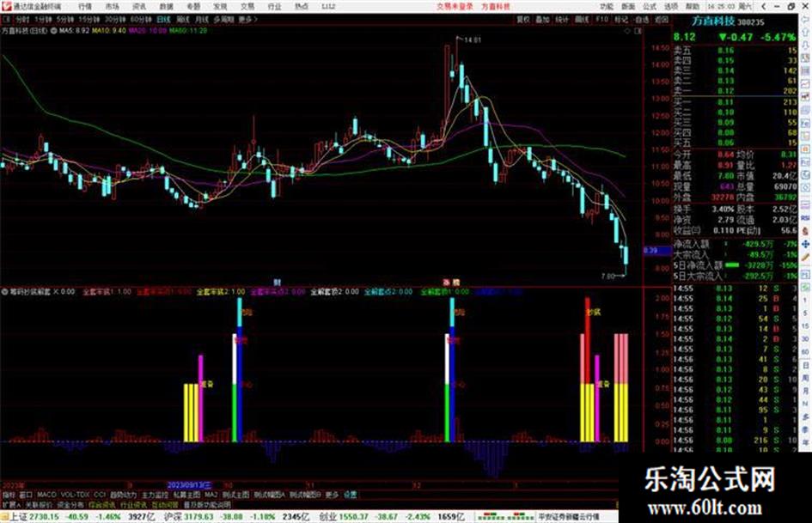Image resolution: width=812 pixels, height=523 pixels.
Task: Select the 趋势动力 indicator tab
Action: (x=123, y=495)
